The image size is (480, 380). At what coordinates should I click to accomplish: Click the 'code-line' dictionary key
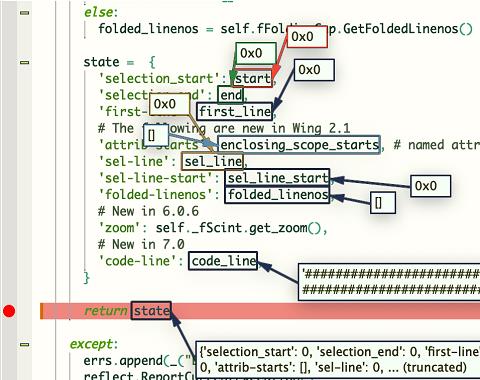tap(138, 261)
